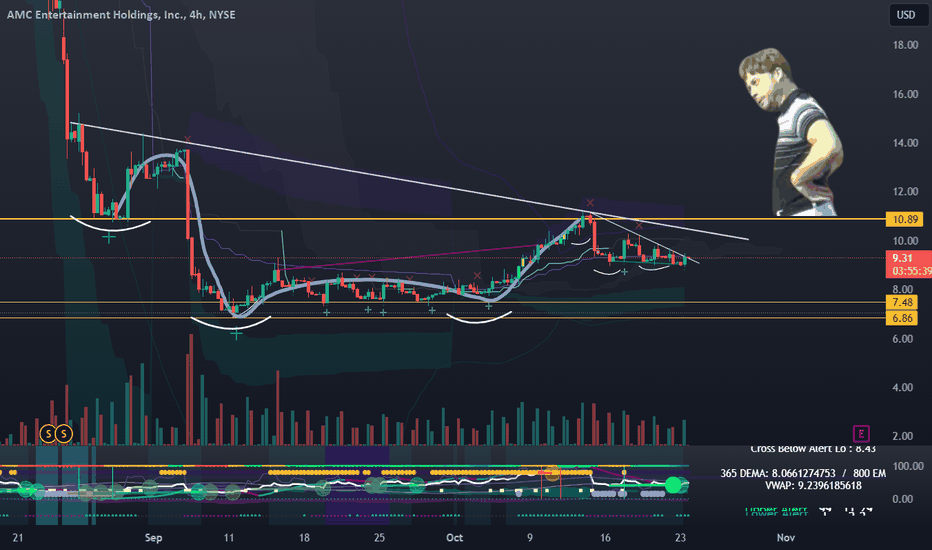Click the 100.00 oscillator scale label
The image size is (932, 550).
pos(908,466)
